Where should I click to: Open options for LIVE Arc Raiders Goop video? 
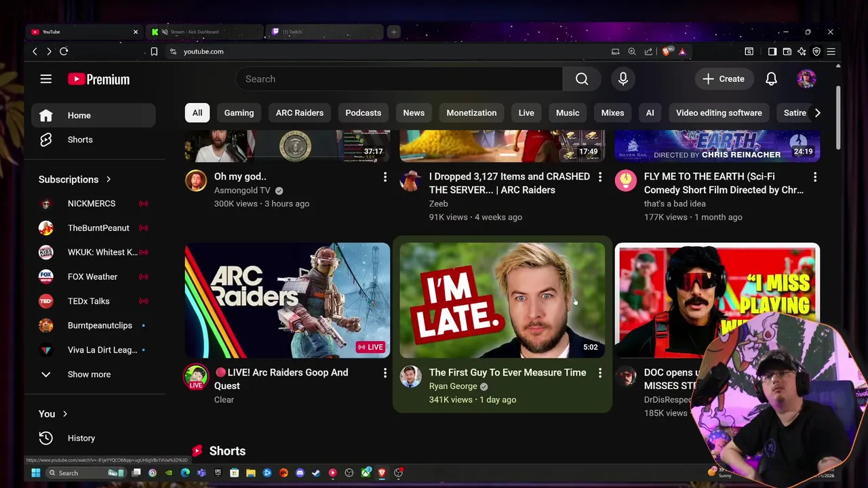point(385,373)
